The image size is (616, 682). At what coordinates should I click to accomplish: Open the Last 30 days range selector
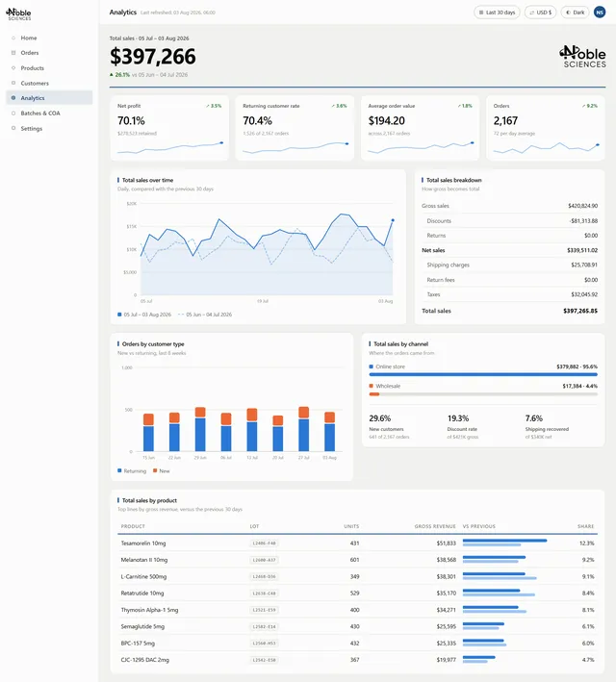pyautogui.click(x=497, y=13)
